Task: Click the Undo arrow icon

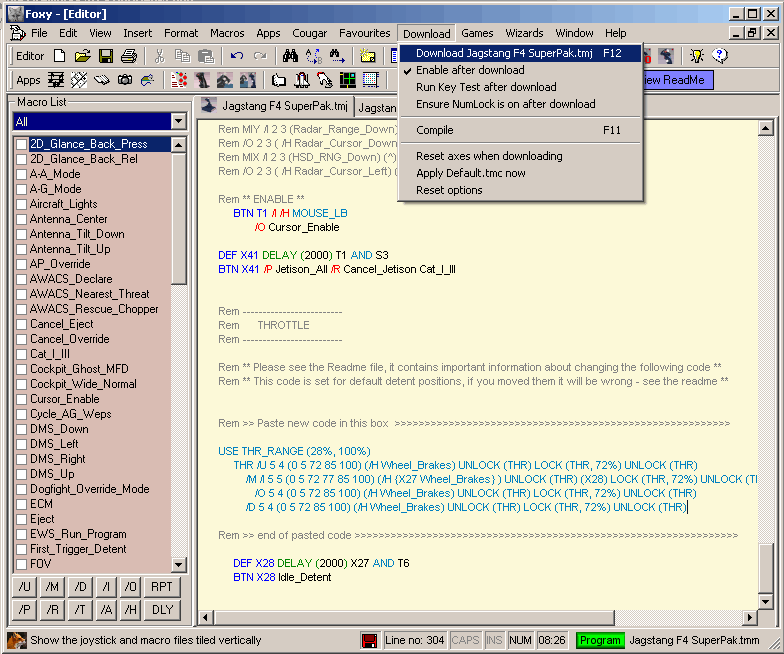Action: point(237,56)
